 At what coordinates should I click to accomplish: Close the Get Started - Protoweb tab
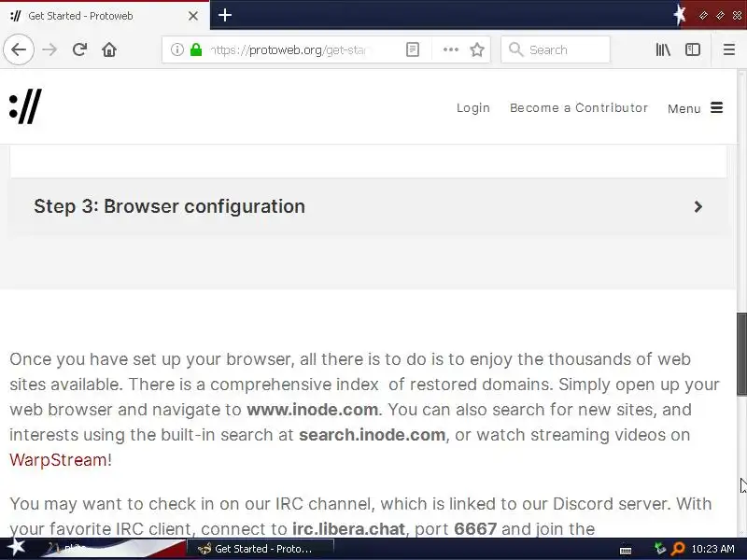tap(193, 16)
